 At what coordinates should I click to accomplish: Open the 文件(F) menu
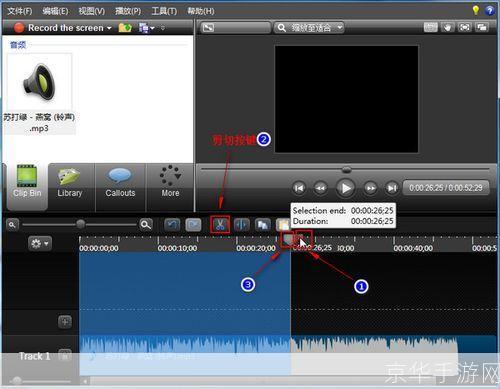point(19,11)
